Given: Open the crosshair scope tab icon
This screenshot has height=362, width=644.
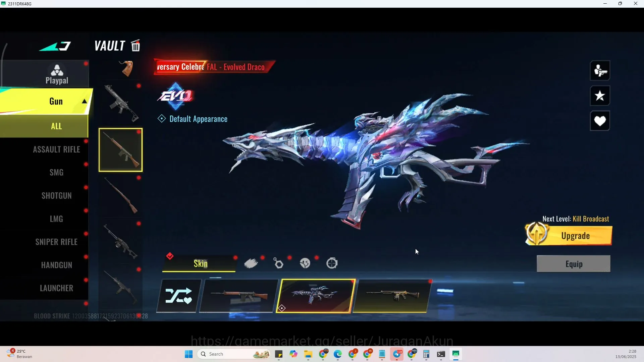Looking at the screenshot, I should tap(332, 263).
